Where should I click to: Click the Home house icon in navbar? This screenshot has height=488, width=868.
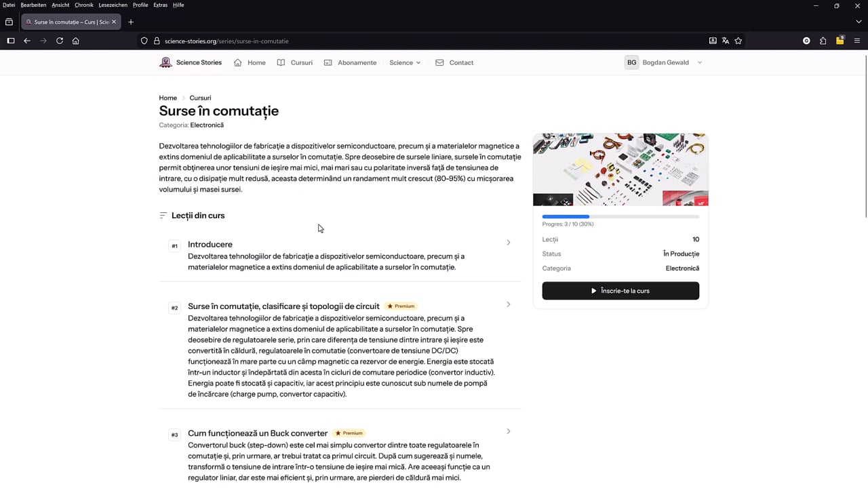click(238, 62)
